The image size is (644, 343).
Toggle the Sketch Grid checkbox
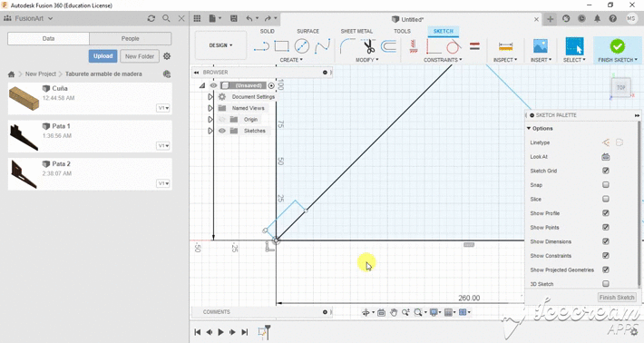click(605, 171)
